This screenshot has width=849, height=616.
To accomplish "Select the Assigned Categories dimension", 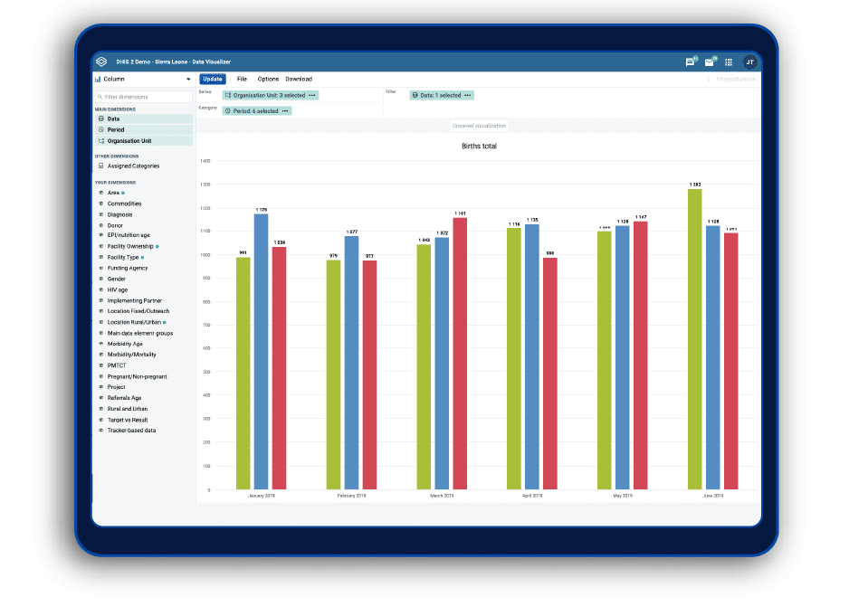I will (x=133, y=166).
